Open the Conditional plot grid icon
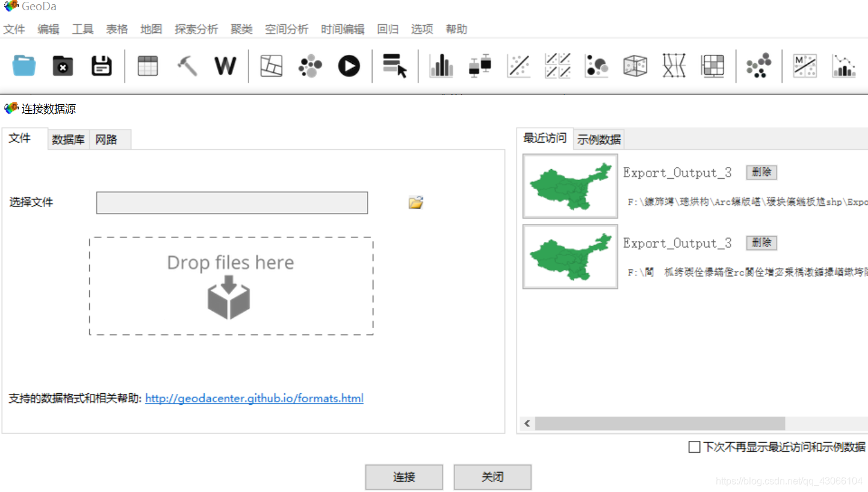The image size is (868, 492). click(713, 66)
